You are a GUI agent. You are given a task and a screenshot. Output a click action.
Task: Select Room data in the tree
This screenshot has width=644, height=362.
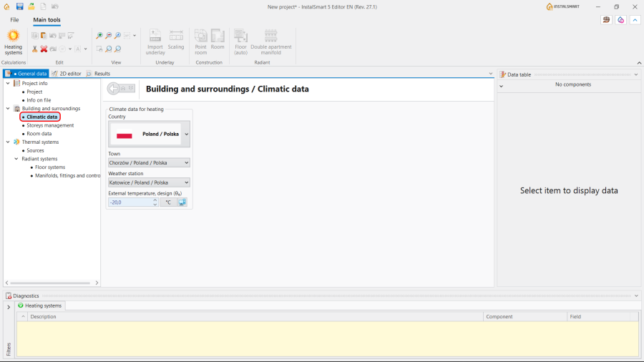[39, 134]
